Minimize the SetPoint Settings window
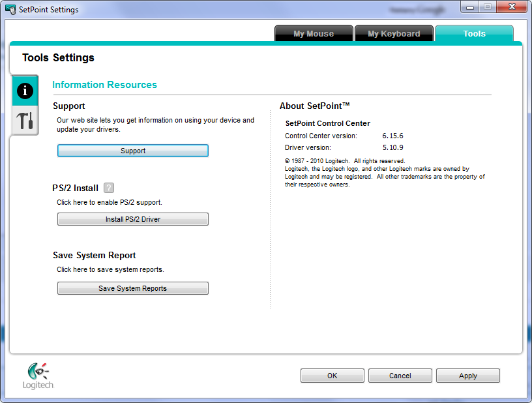532x403 pixels. point(470,7)
